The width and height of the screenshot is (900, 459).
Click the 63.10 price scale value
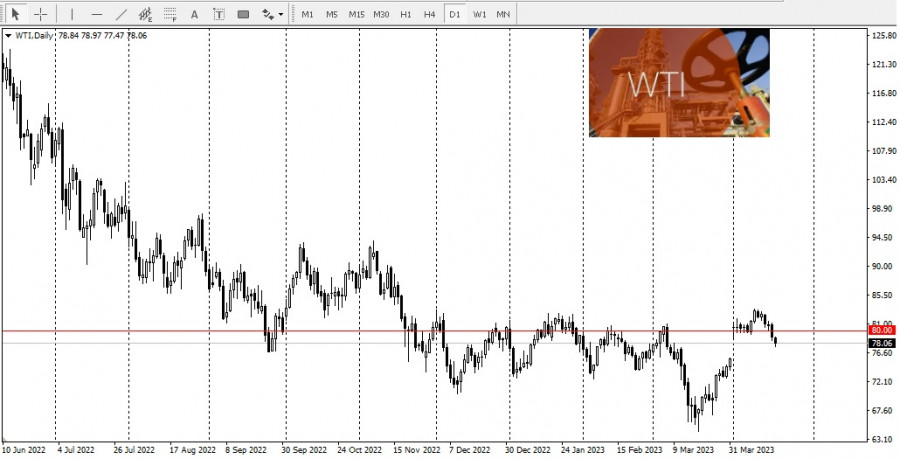(884, 439)
